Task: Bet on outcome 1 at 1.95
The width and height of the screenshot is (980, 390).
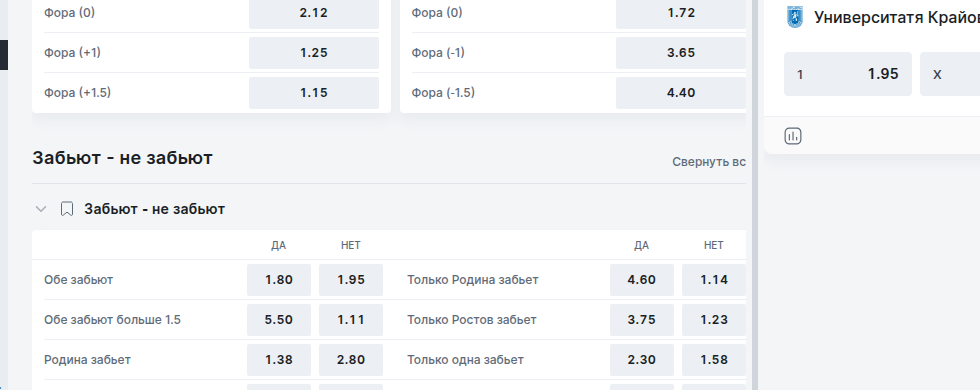Action: (848, 74)
